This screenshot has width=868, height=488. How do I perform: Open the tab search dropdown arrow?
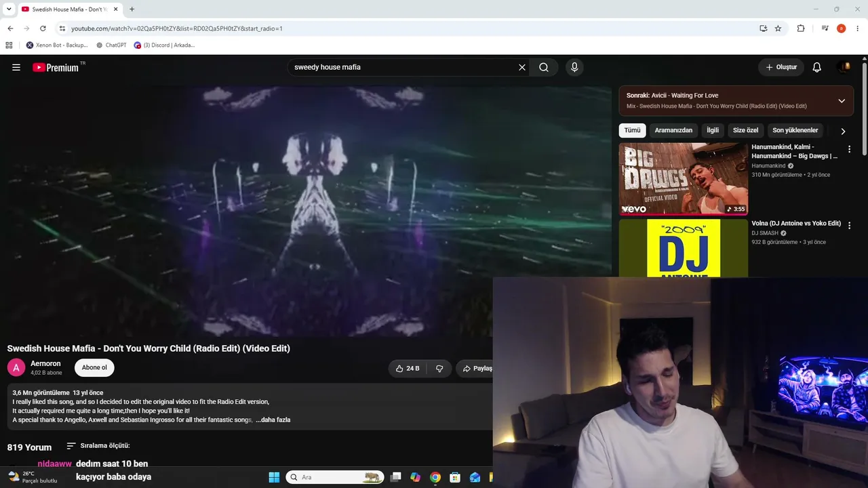(x=9, y=9)
